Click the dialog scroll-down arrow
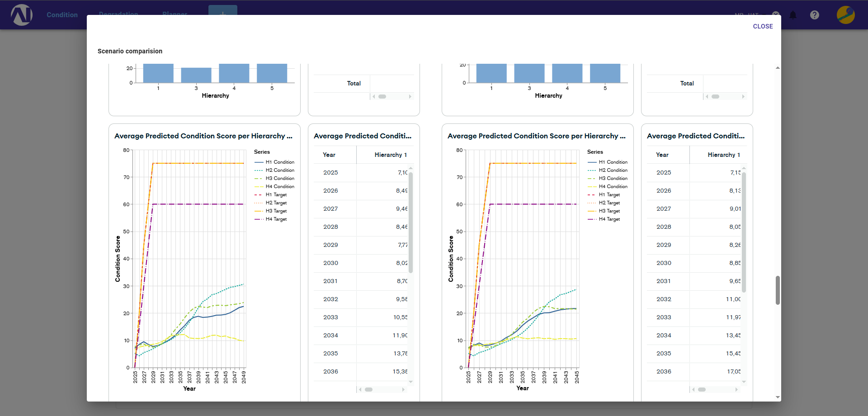 (778, 397)
